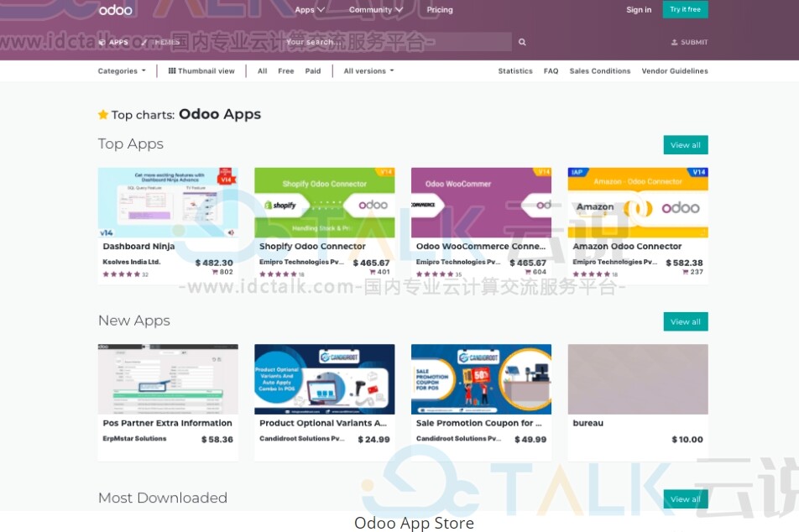Click the star rating for Odoo WooCommerce Connector
This screenshot has height=532, width=799.
coord(435,274)
